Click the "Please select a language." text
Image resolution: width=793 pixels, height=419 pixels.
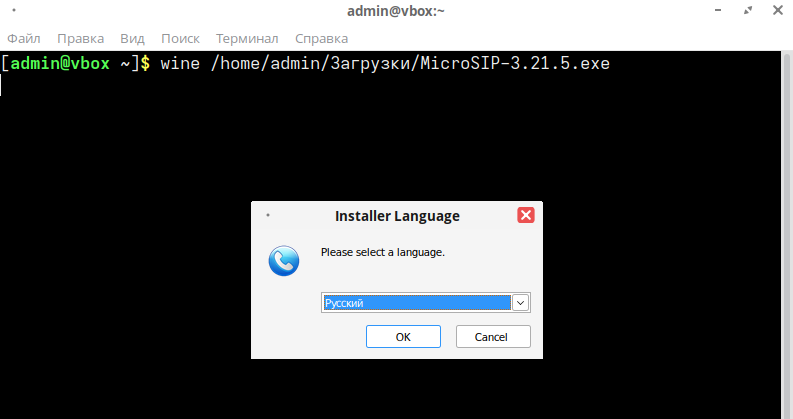pyautogui.click(x=383, y=252)
